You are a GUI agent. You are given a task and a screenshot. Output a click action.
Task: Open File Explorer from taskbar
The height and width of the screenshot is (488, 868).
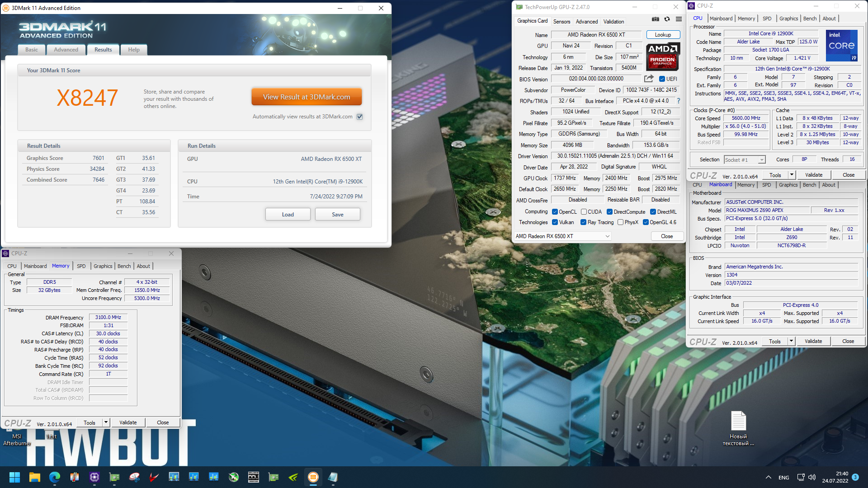click(x=35, y=477)
